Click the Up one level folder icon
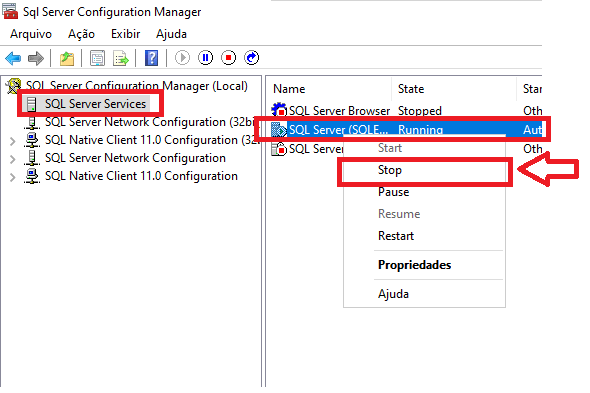This screenshot has width=590, height=393. 67,58
